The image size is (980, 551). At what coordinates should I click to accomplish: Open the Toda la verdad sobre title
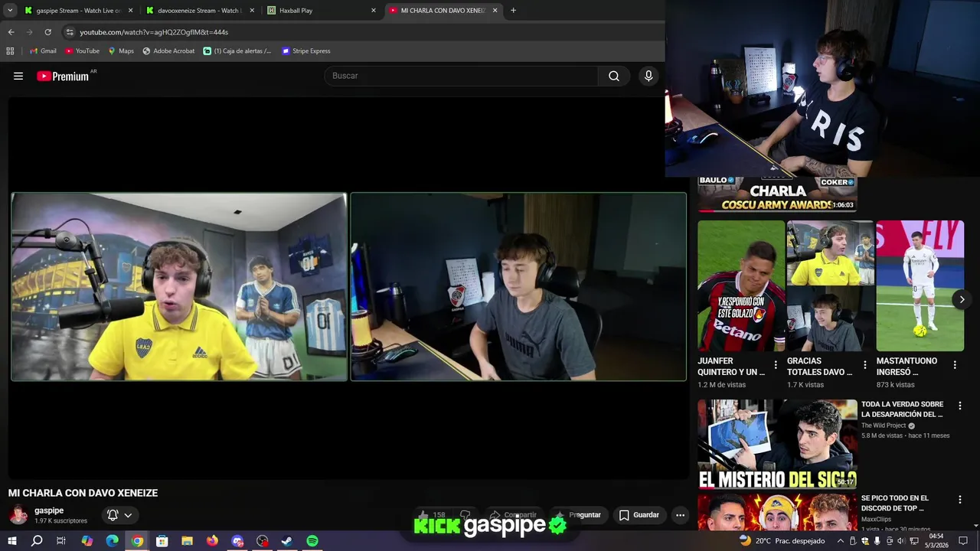902,409
